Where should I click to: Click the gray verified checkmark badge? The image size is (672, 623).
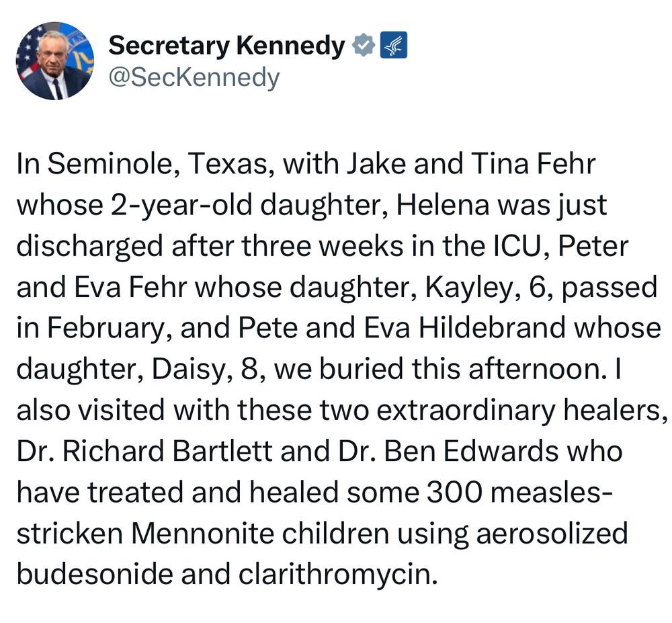point(363,45)
